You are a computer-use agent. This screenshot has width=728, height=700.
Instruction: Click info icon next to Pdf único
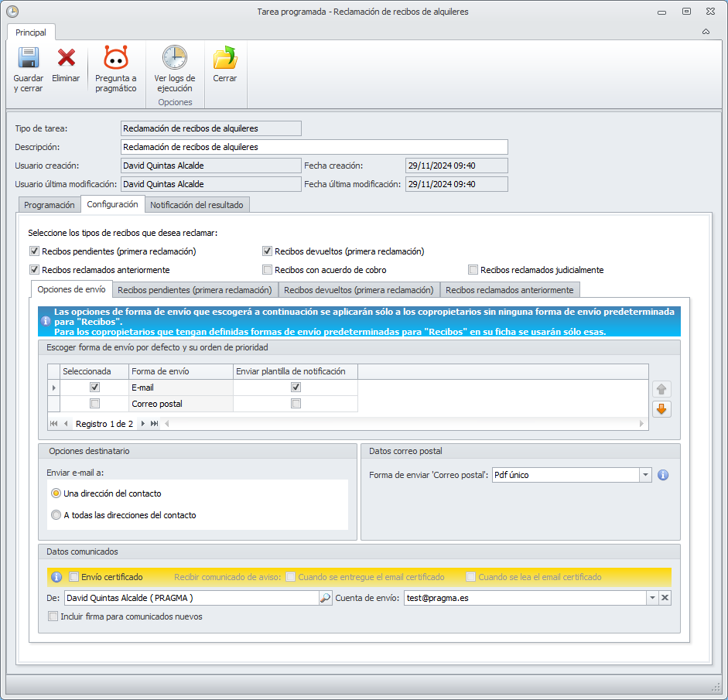tap(663, 475)
